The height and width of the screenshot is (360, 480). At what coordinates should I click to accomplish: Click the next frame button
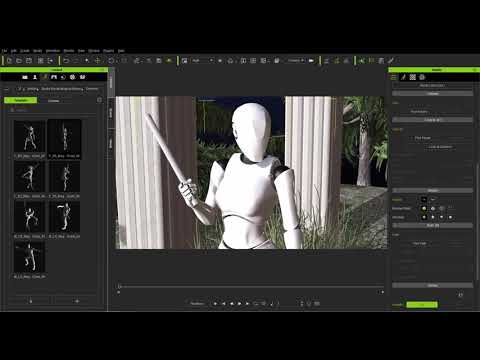click(247, 304)
